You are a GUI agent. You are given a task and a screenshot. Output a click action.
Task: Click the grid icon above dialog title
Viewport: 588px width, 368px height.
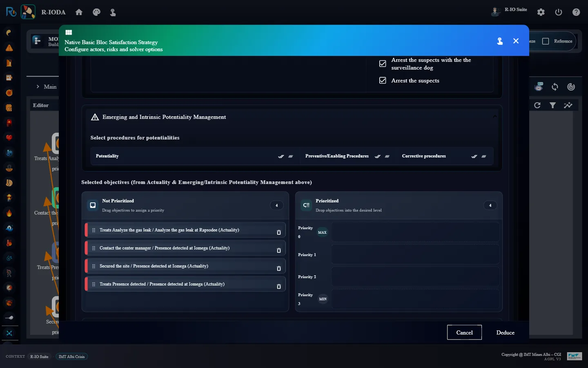[69, 32]
